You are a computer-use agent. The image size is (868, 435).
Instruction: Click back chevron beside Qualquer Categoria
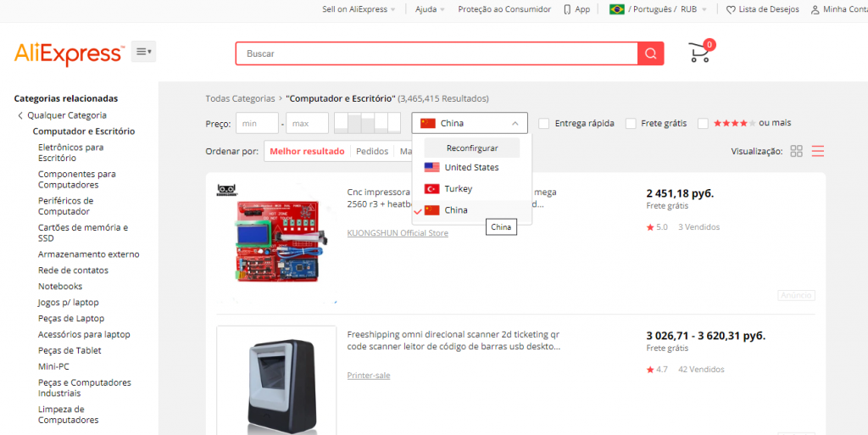coord(20,115)
